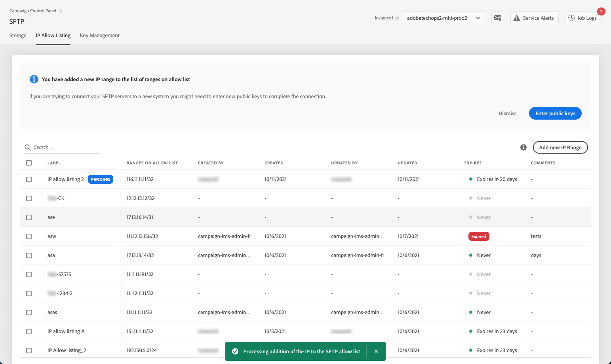Viewport: 611px width, 364px height.
Task: Click the PENDING status badge
Action: coord(101,179)
